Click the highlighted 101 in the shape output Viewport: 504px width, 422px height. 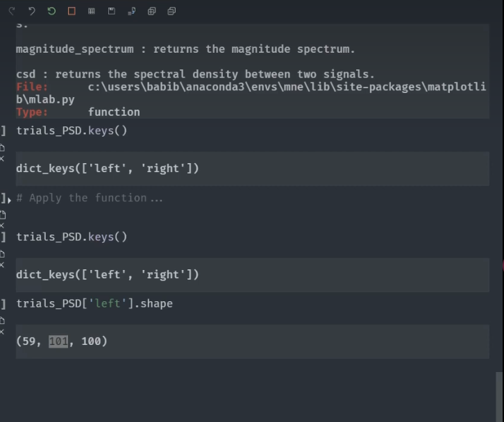click(58, 341)
